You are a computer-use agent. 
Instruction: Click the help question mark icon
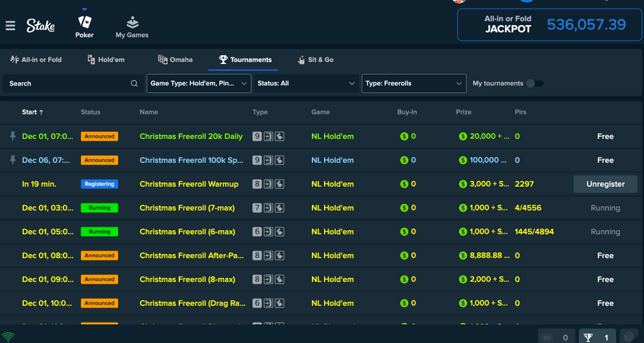[x=628, y=337]
